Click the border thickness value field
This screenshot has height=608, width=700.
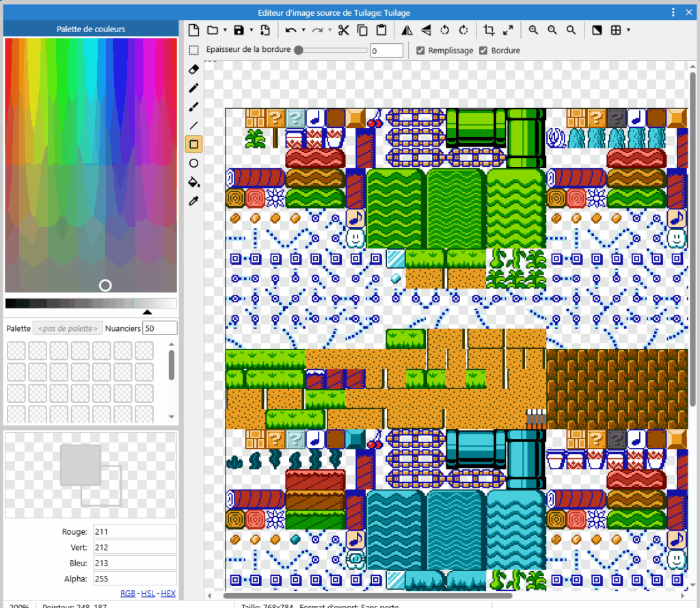[387, 51]
